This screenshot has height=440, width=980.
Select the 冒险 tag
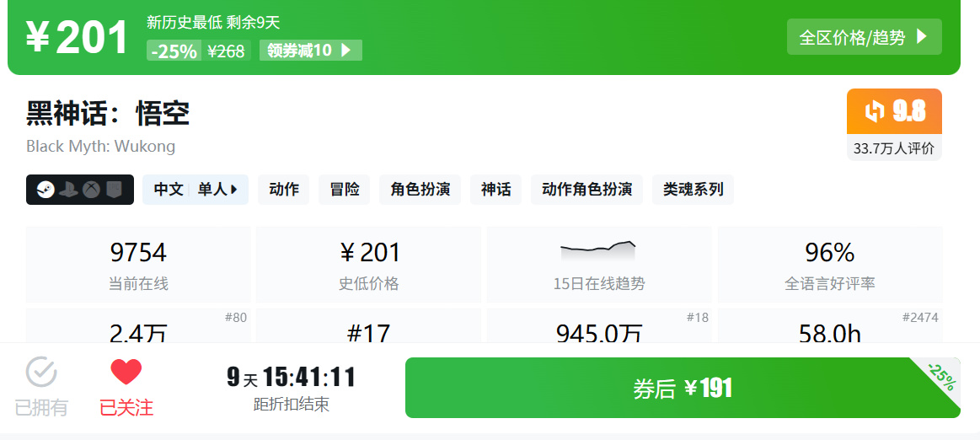tap(345, 190)
